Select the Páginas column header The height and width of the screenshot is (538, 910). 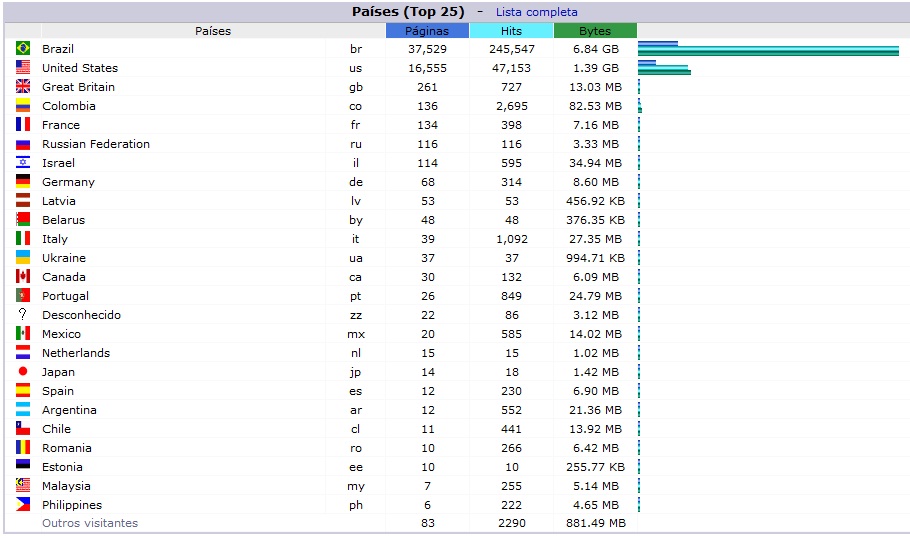(x=427, y=31)
